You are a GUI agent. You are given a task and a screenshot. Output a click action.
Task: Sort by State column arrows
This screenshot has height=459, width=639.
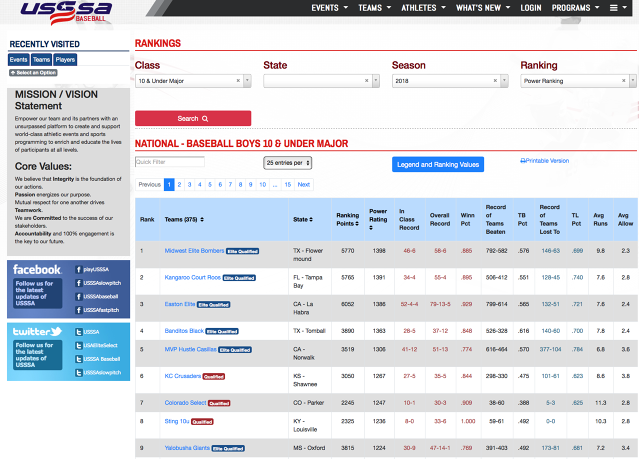pos(311,219)
